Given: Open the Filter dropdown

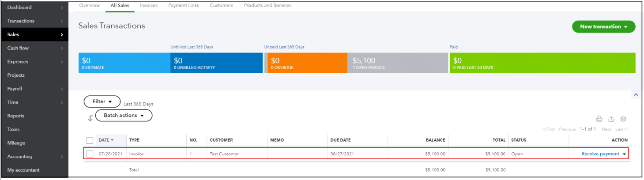Looking at the screenshot, I should (x=102, y=101).
